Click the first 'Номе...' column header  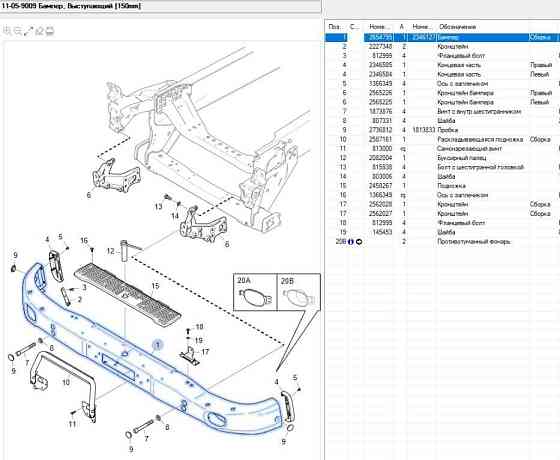tap(379, 27)
